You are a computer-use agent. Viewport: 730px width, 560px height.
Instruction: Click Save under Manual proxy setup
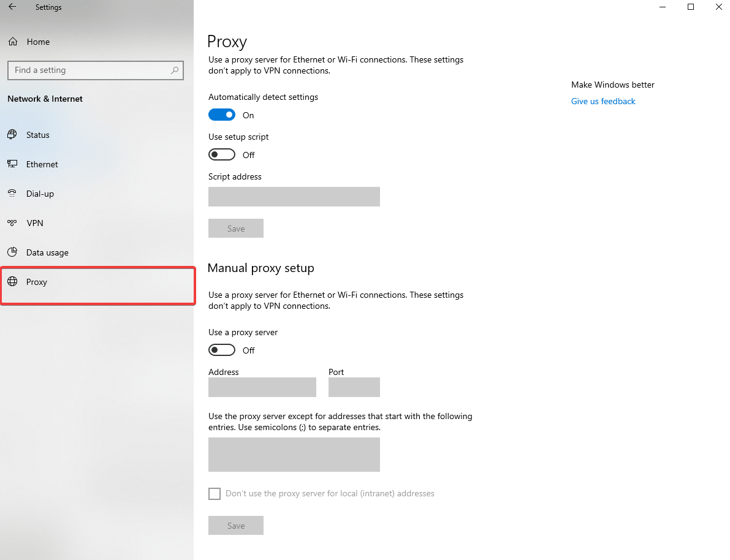[235, 525]
